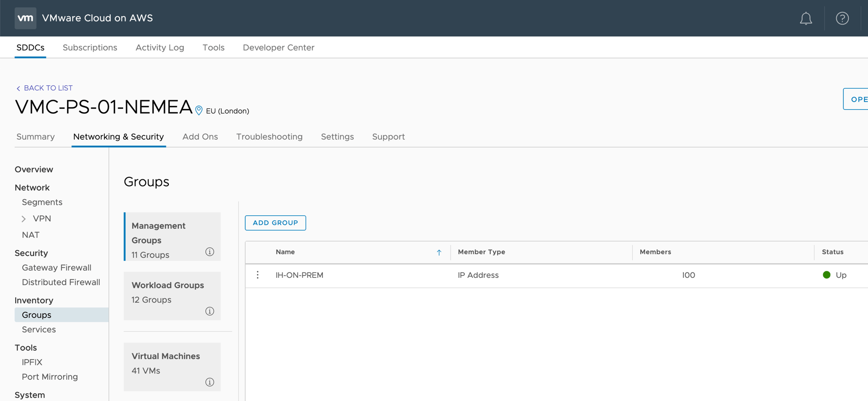Switch to the Subscriptions tab
Screen dimensions: 868x401
point(90,48)
